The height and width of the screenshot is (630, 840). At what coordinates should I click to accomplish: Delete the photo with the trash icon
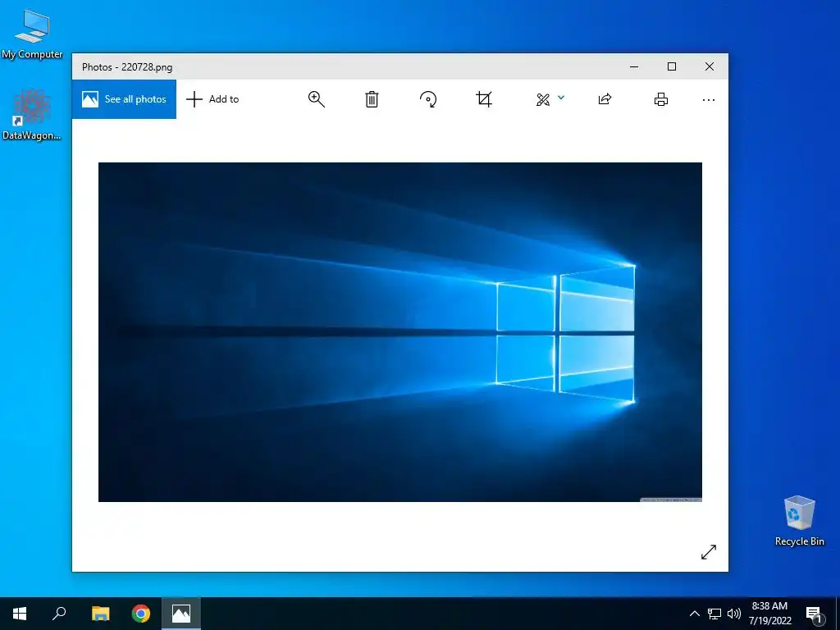(x=372, y=99)
